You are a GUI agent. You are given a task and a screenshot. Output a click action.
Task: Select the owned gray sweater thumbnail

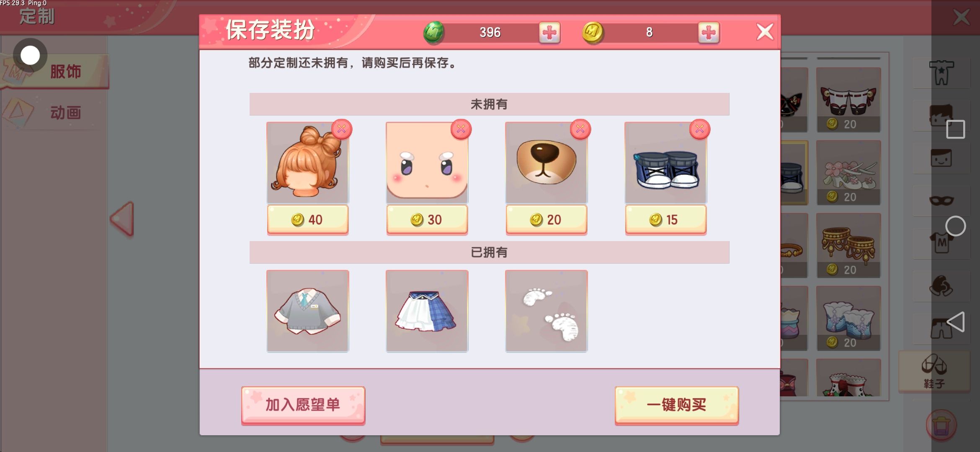tap(308, 311)
